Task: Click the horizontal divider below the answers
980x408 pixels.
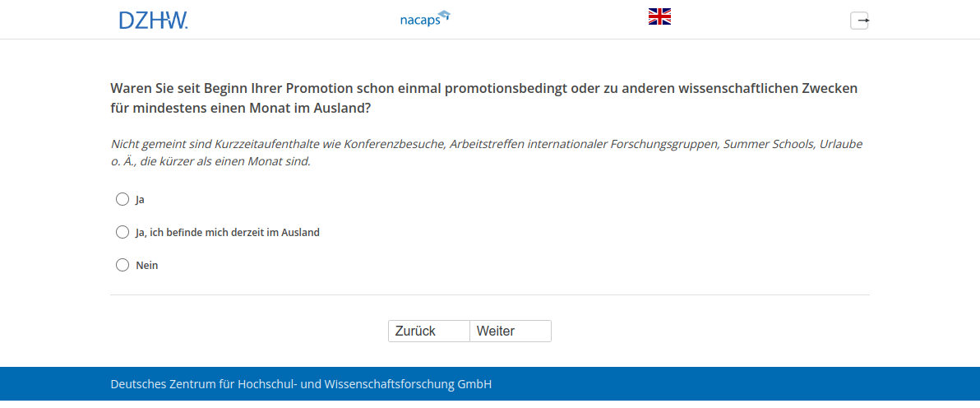Action: click(x=489, y=294)
